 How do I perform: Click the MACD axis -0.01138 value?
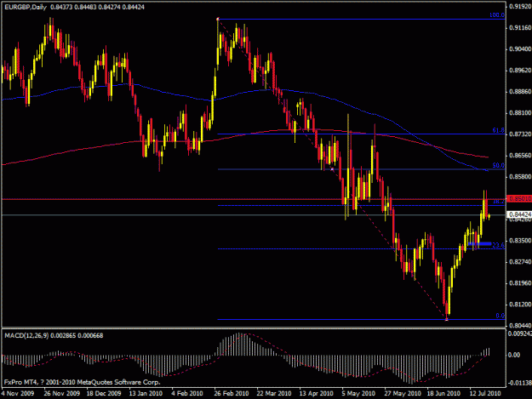(520, 383)
